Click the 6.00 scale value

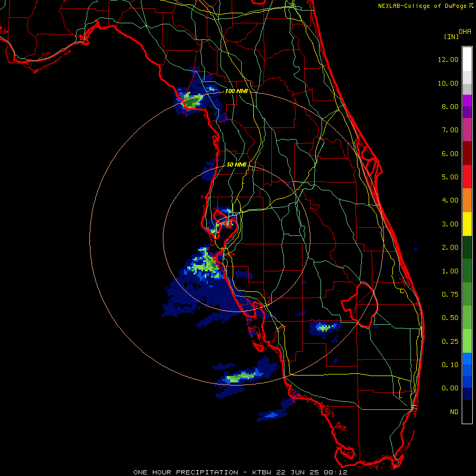click(x=450, y=153)
